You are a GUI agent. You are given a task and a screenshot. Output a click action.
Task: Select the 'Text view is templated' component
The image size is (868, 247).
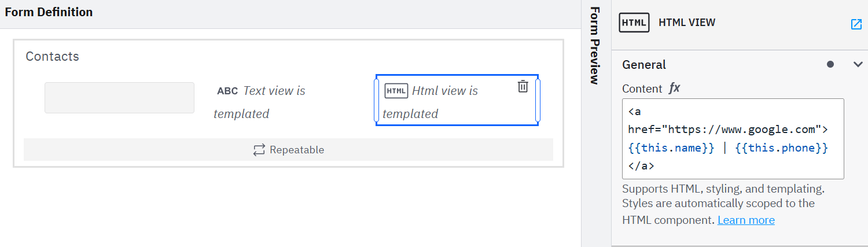tap(259, 102)
